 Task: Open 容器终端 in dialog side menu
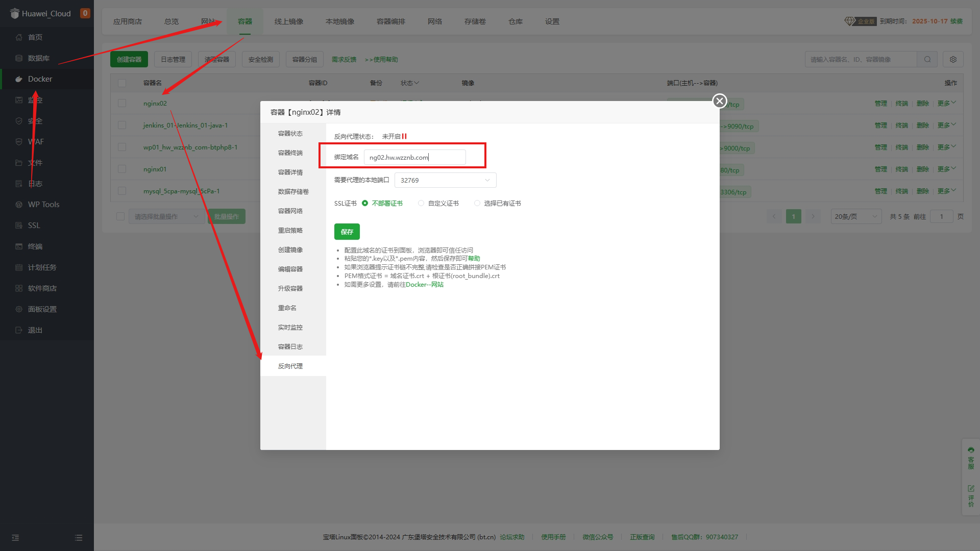point(290,153)
